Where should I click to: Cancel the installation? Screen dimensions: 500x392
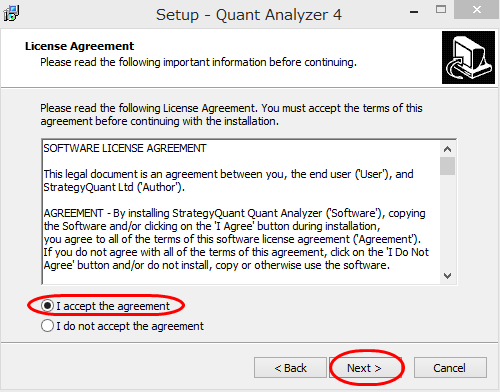(450, 368)
